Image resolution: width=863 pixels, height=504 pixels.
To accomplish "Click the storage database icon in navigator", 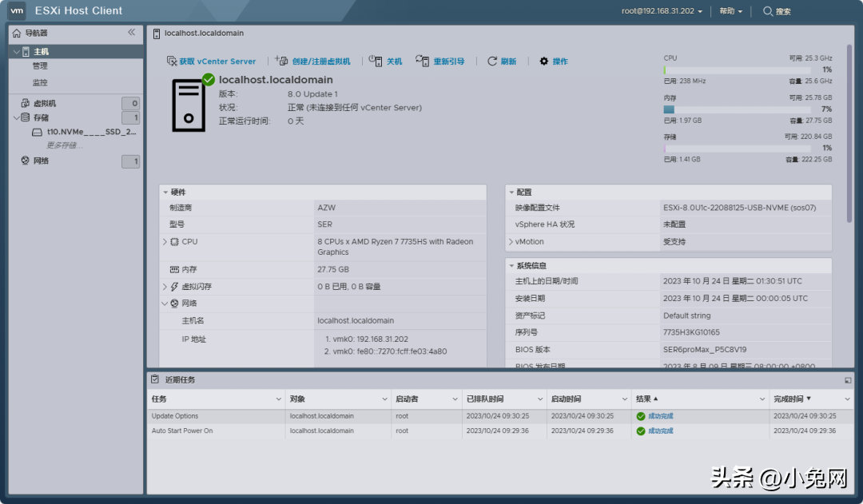I will (26, 117).
